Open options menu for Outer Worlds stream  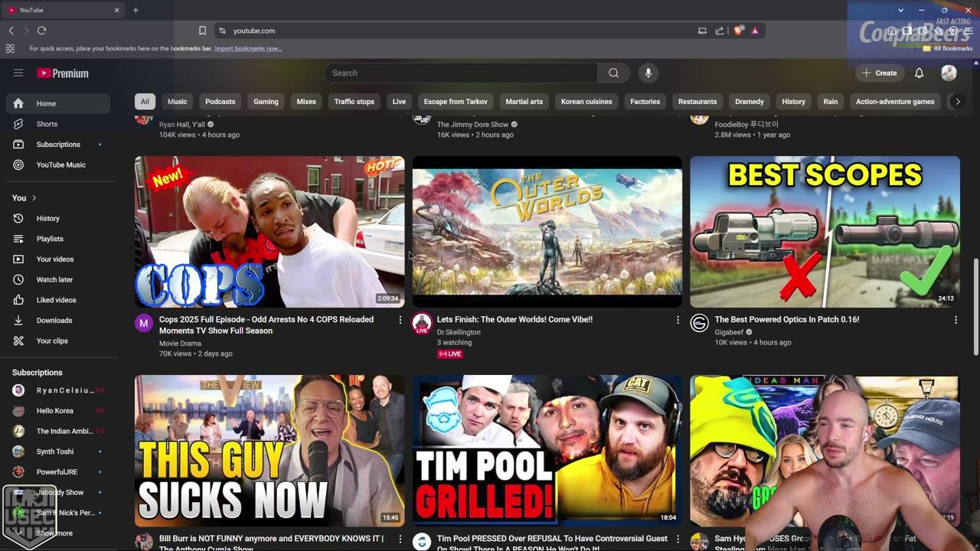(x=678, y=320)
